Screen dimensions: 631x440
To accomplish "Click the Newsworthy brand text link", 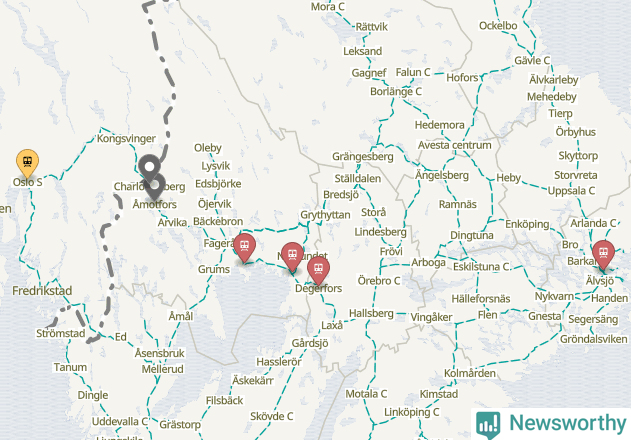I will tap(568, 423).
